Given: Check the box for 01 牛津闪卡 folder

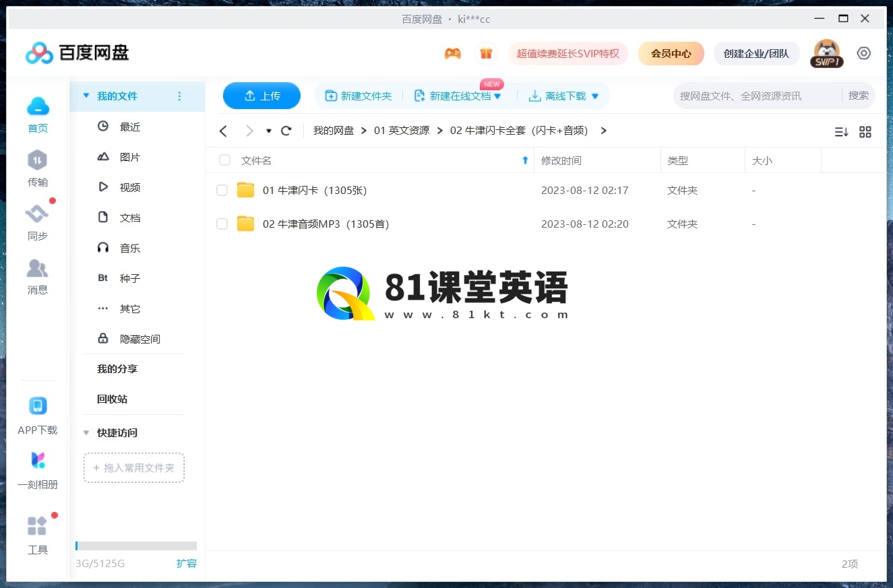Looking at the screenshot, I should (222, 191).
